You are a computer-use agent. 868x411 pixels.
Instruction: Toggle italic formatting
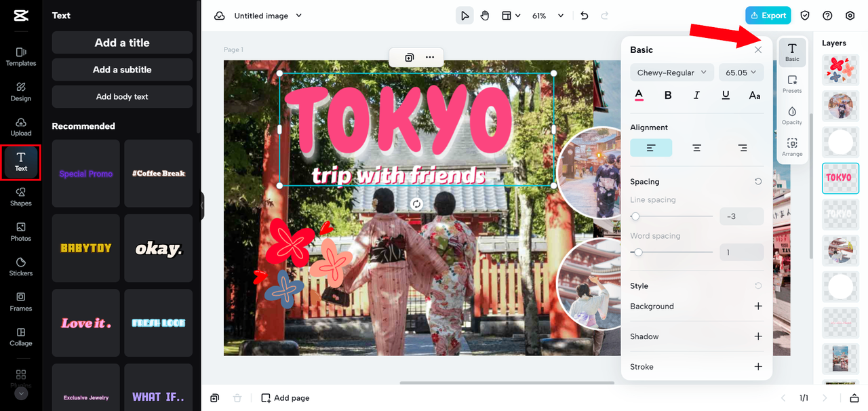(696, 96)
